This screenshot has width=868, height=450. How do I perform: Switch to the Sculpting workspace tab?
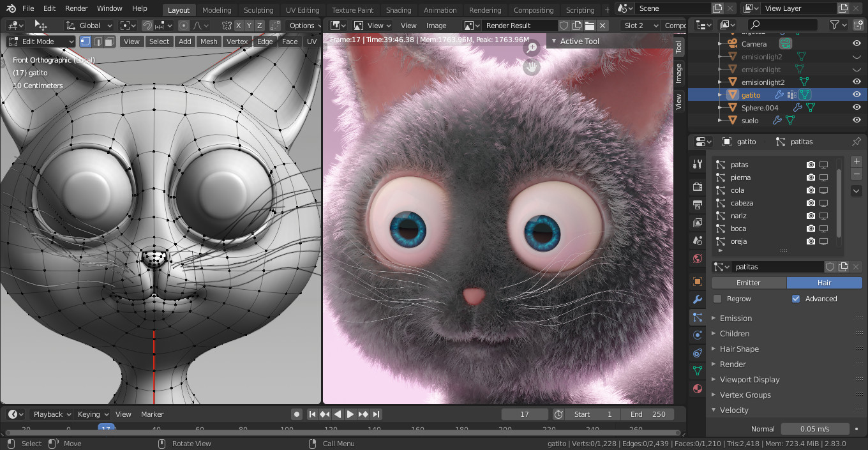point(258,10)
